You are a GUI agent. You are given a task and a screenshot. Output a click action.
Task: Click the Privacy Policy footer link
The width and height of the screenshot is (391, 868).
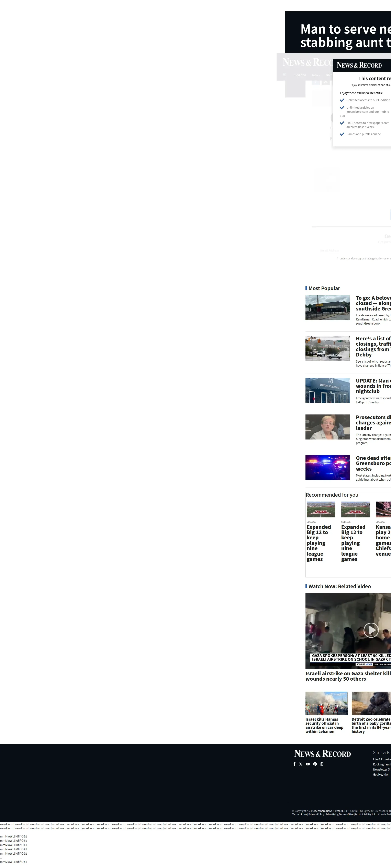(x=316, y=814)
